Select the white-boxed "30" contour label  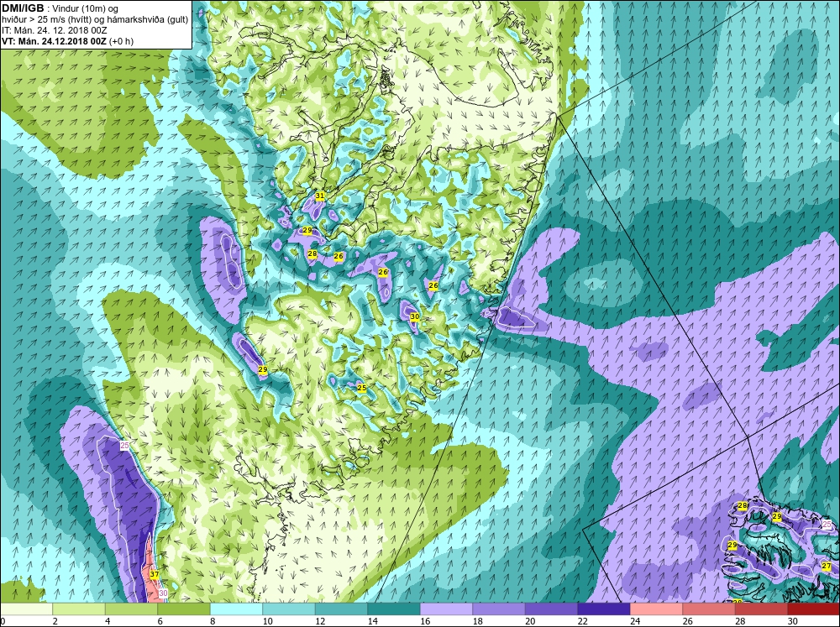(164, 593)
